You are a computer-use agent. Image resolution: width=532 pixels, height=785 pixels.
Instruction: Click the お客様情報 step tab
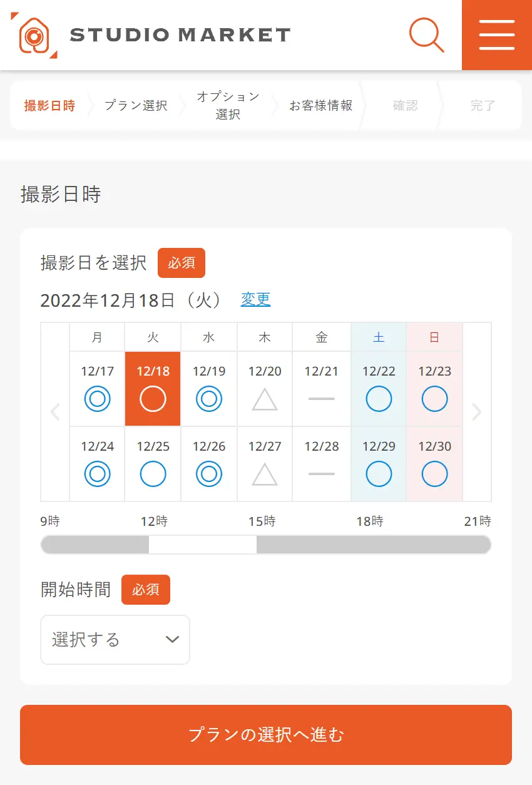pos(320,105)
